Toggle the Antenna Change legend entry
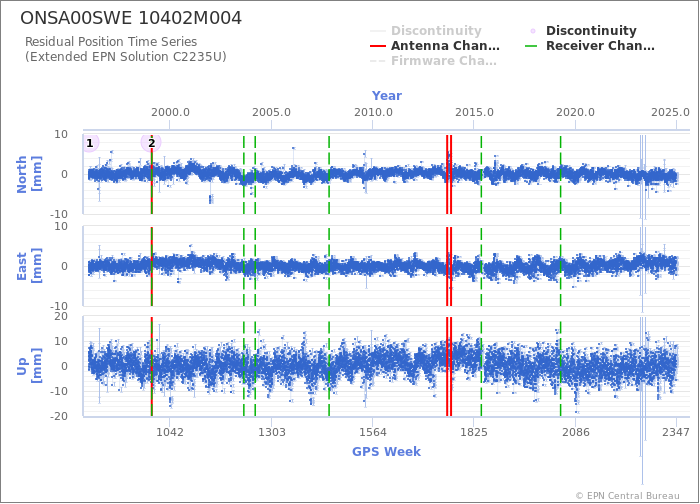Viewport: 700px width, 504px height. (435, 46)
